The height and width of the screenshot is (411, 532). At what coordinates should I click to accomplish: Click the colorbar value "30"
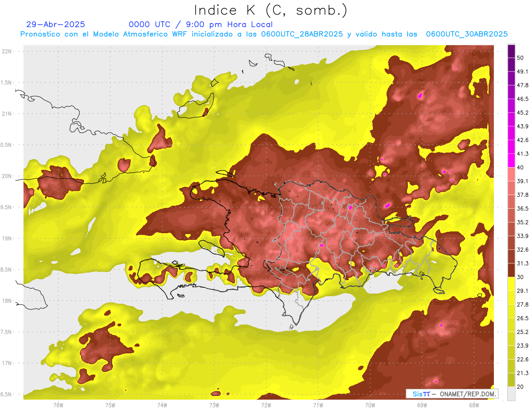click(520, 277)
